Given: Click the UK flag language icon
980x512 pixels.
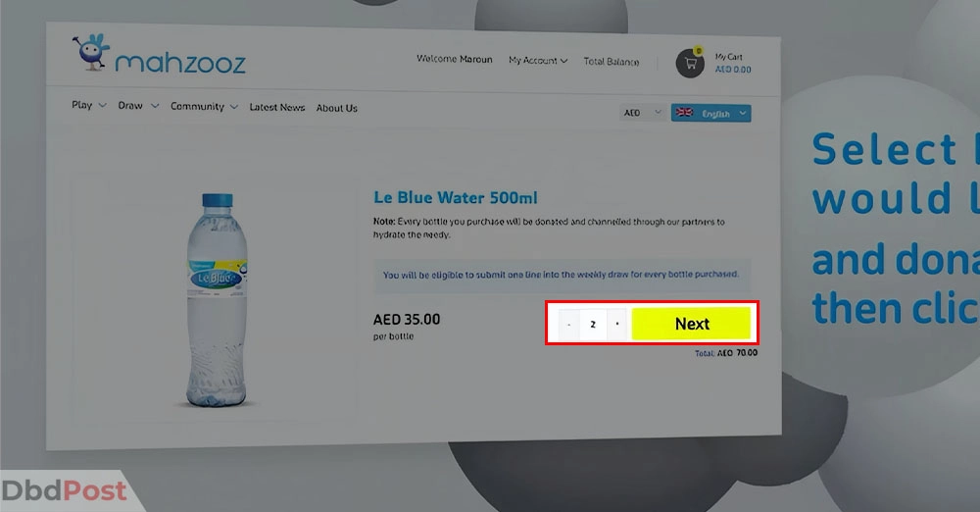Looking at the screenshot, I should click(x=684, y=113).
